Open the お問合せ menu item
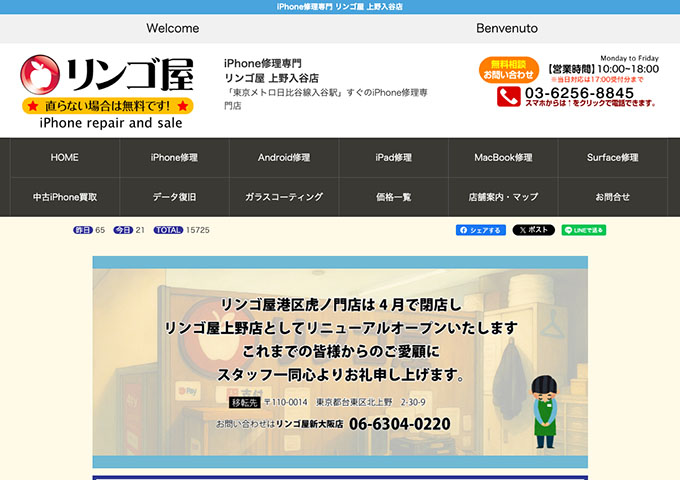 [x=612, y=197]
